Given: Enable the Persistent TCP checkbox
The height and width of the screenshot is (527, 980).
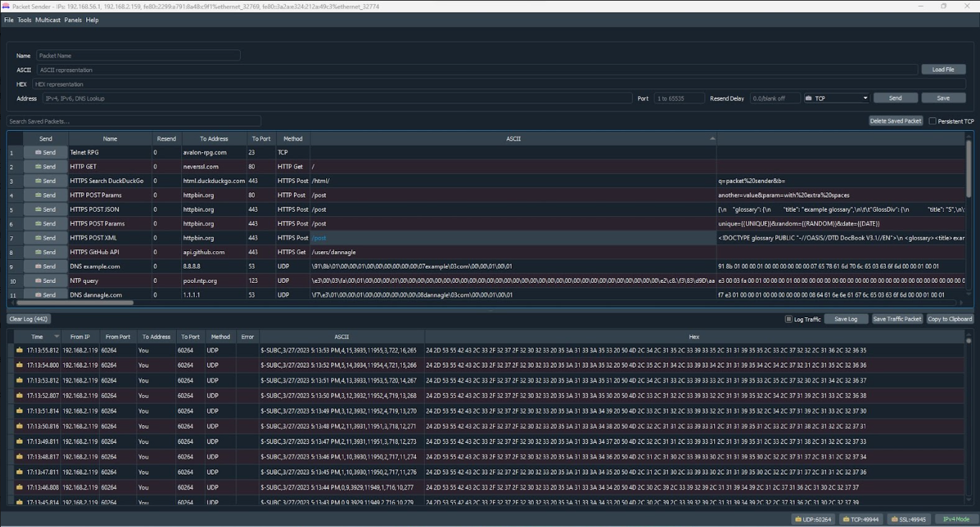Looking at the screenshot, I should (x=933, y=121).
